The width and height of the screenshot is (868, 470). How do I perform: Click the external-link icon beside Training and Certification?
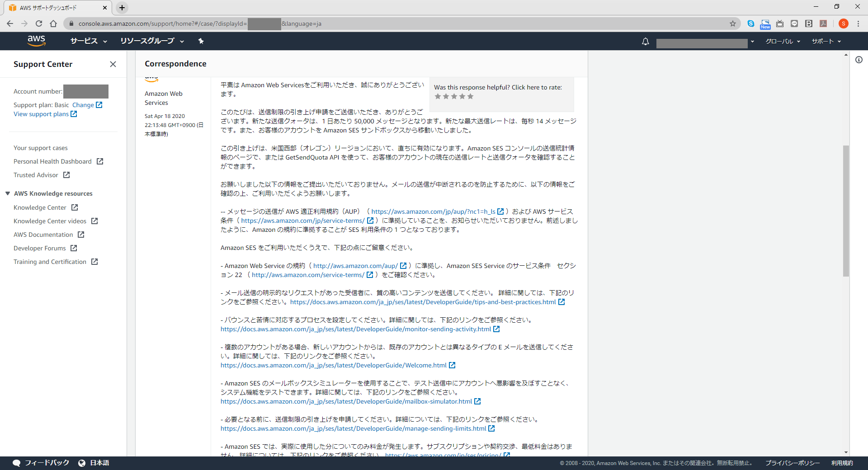pyautogui.click(x=94, y=262)
